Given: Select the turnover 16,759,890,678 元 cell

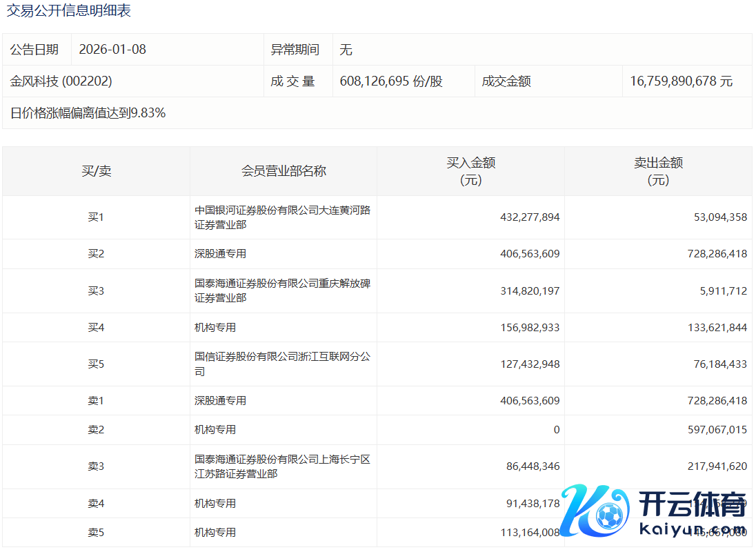Looking at the screenshot, I should point(681,81).
